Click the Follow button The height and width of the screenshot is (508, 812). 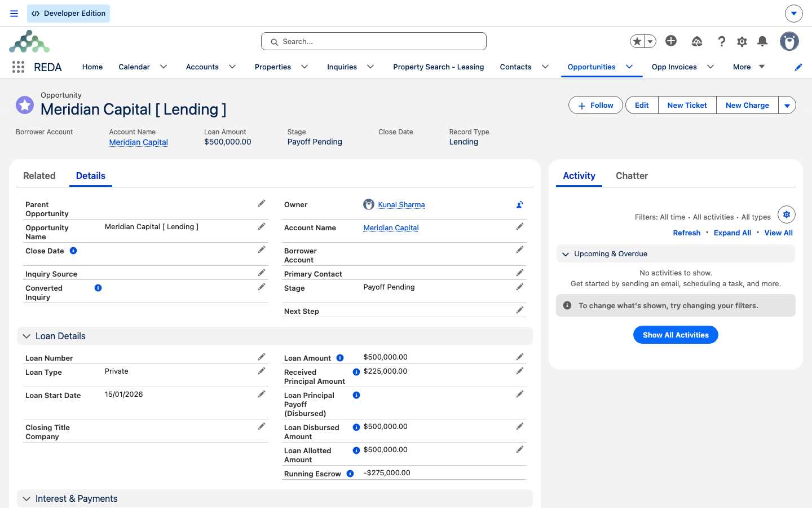click(595, 105)
